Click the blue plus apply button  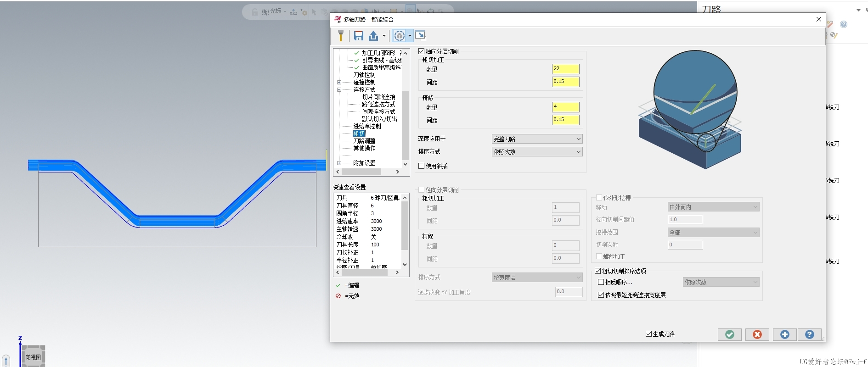pyautogui.click(x=785, y=334)
